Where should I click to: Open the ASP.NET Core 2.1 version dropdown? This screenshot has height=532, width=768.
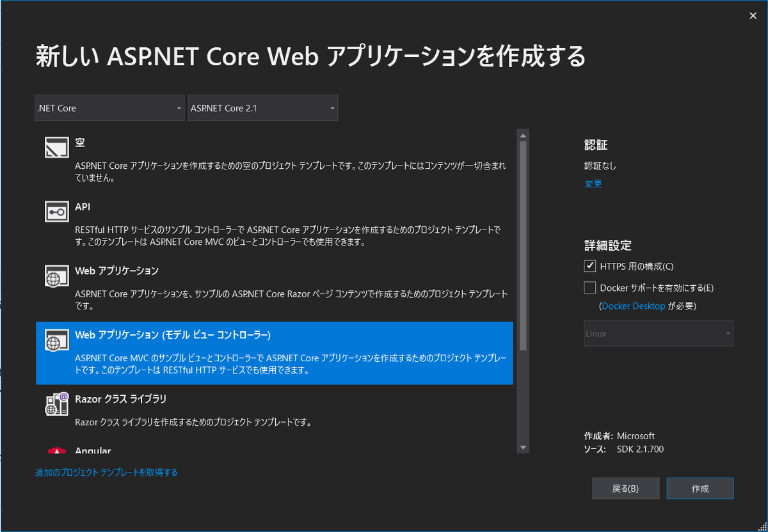pos(263,108)
